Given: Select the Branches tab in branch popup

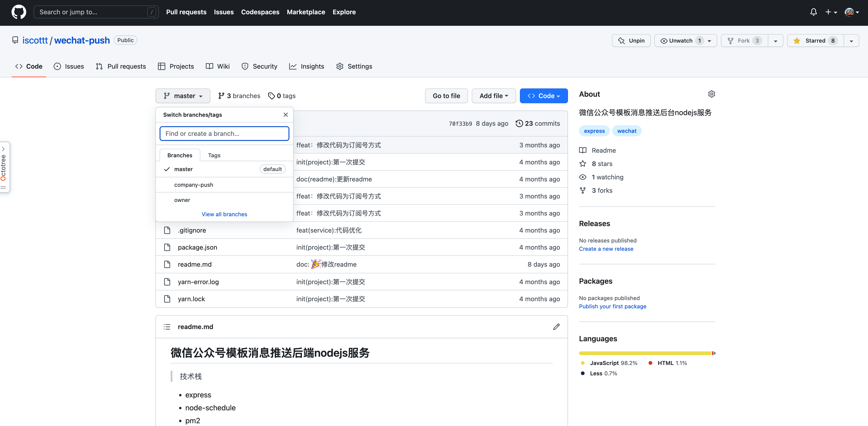Looking at the screenshot, I should point(180,155).
